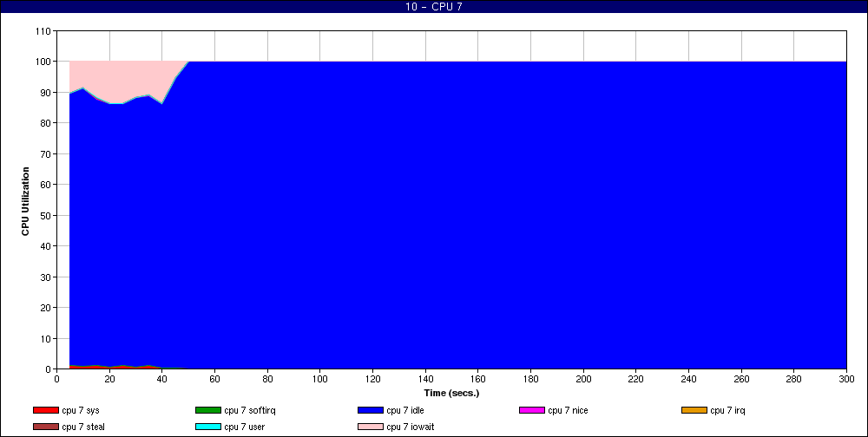Screen dimensions: 868x437
Task: Click the red cpu 7 sys legend swatch
Action: pos(46,410)
